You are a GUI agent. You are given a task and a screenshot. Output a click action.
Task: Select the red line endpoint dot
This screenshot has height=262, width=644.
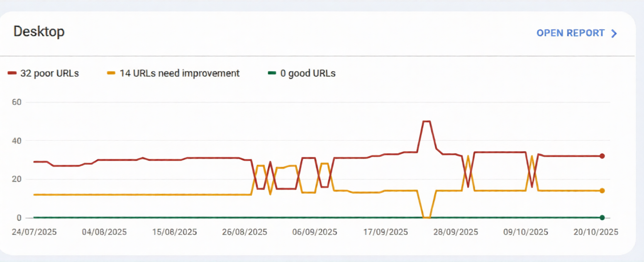[602, 156]
